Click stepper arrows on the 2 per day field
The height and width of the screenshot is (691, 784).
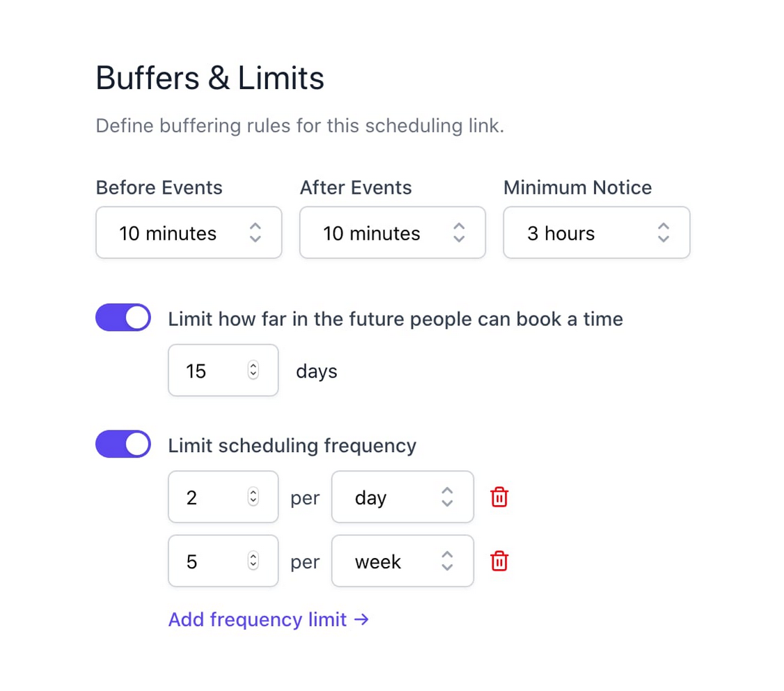coord(253,497)
